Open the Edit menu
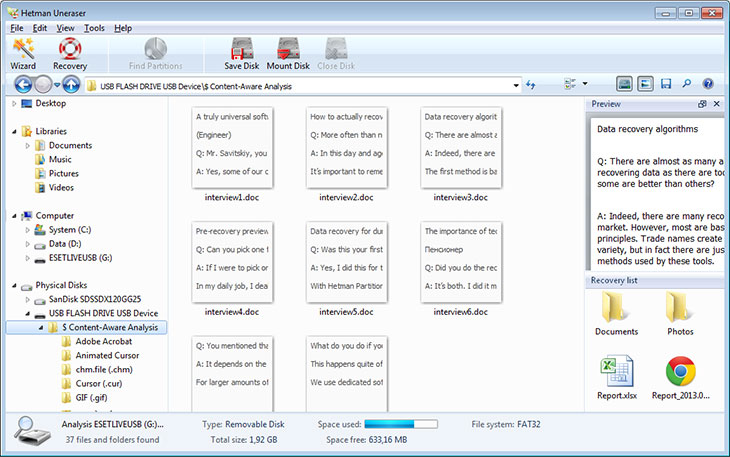730x457 pixels. pos(40,28)
